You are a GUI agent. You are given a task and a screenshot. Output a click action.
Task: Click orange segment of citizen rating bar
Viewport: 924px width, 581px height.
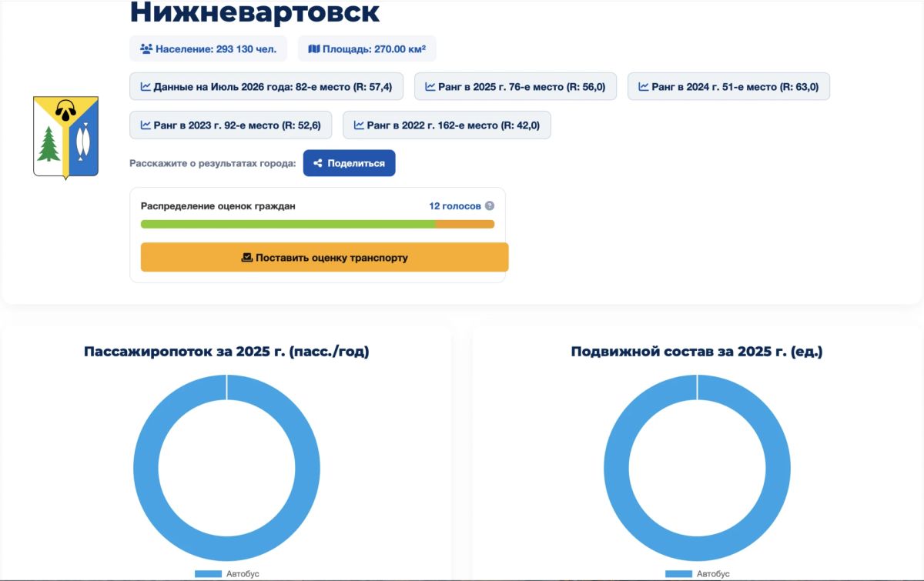point(465,224)
